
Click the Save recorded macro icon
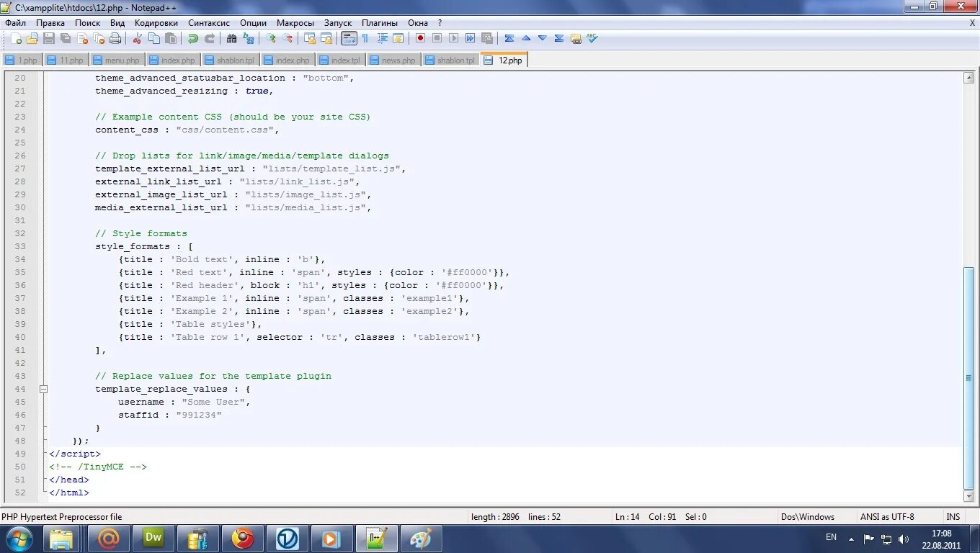[486, 38]
